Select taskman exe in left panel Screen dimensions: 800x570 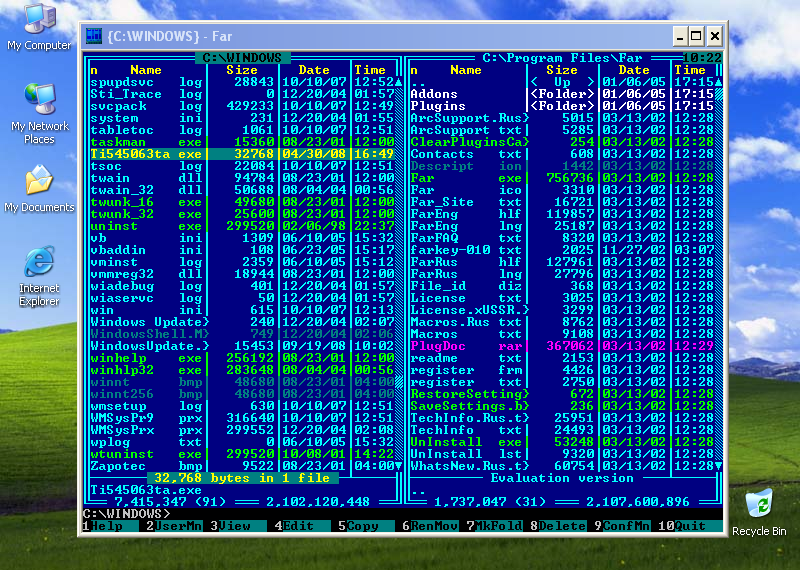[242, 142]
